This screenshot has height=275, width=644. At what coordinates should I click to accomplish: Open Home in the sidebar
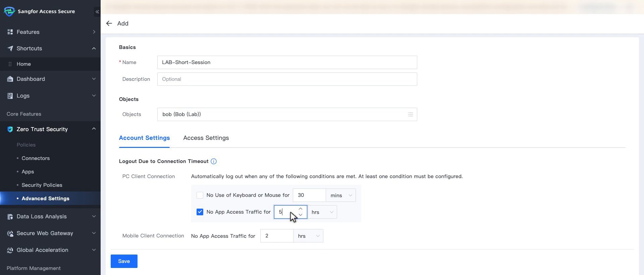click(x=50, y=64)
